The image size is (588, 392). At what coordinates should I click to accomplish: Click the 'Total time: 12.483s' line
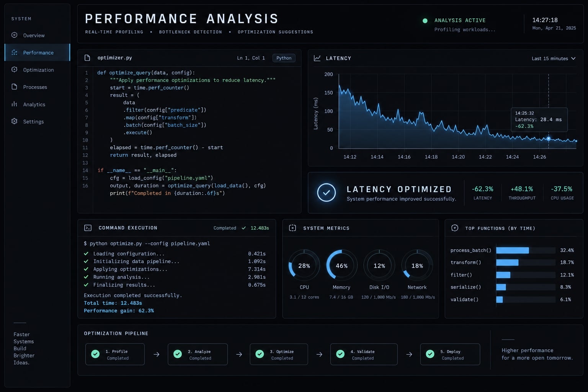point(113,303)
